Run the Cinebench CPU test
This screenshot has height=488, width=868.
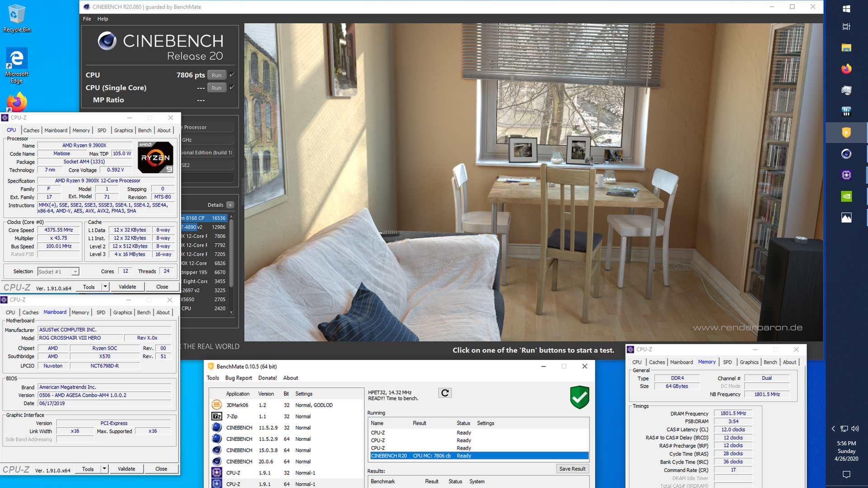point(217,75)
